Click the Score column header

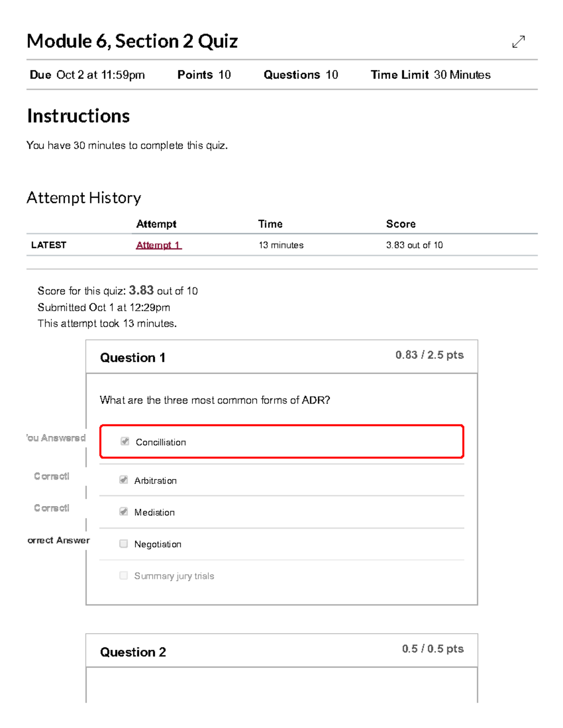pos(401,224)
